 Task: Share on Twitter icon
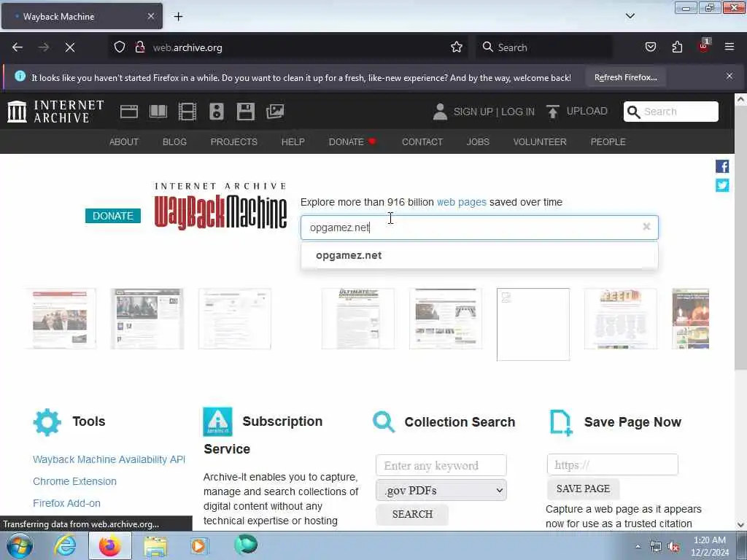coord(722,185)
